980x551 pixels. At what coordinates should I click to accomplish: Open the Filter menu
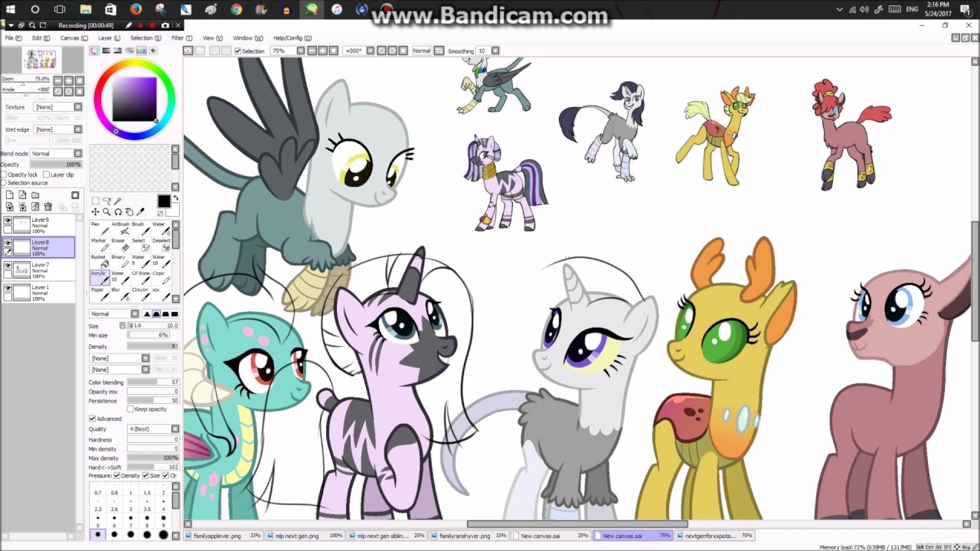182,38
